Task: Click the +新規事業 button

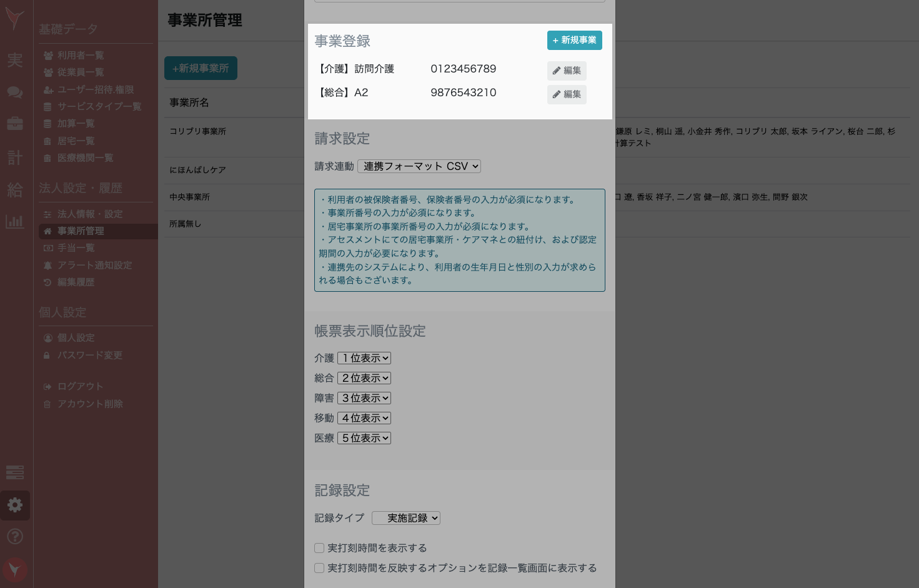Action: point(574,40)
